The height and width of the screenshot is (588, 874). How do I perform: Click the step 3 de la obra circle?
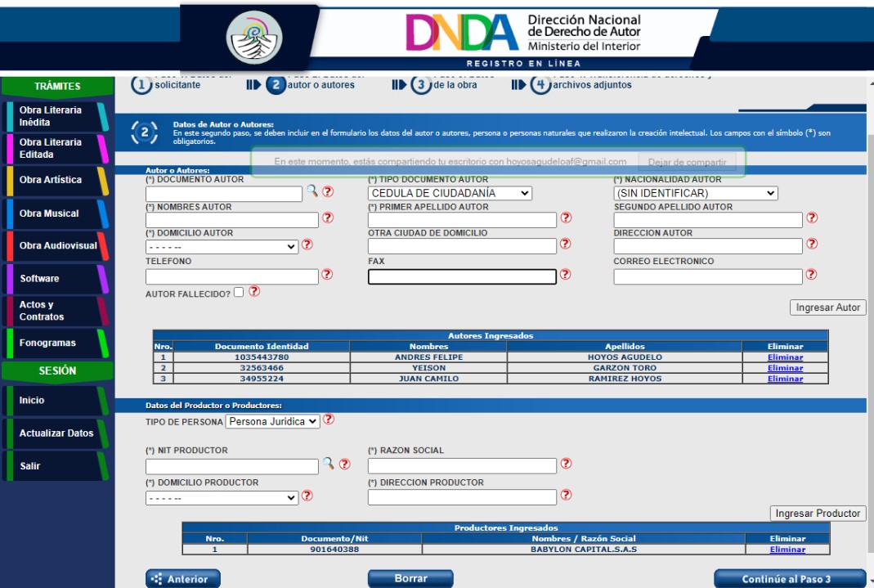pos(421,85)
